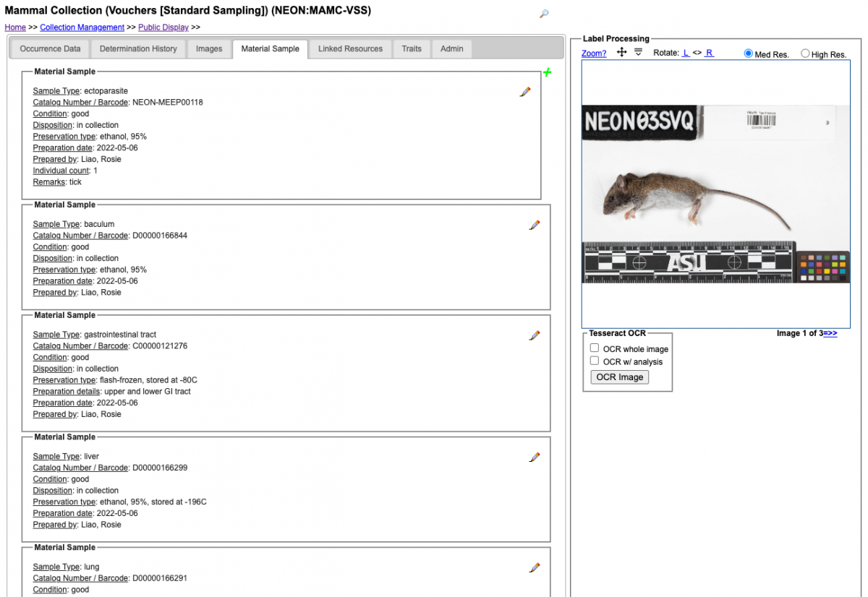Screen dimensions: 868x597
Task: Check the OCR w/ analysis option
Action: [594, 361]
